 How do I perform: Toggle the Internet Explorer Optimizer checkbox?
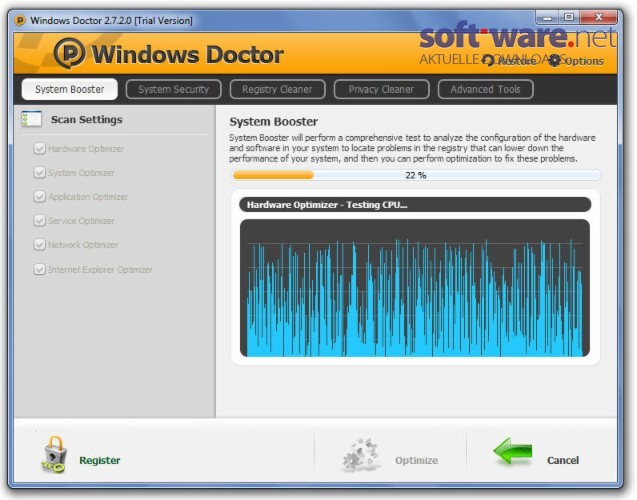click(39, 269)
